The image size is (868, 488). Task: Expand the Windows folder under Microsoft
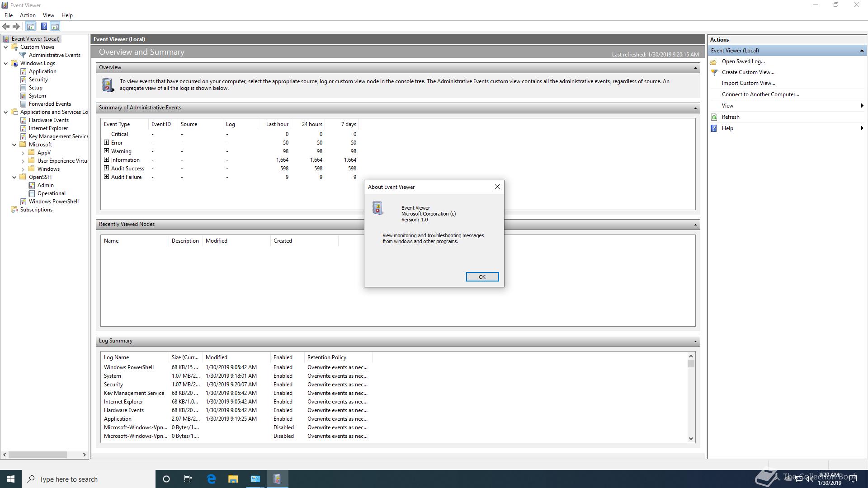click(x=23, y=169)
